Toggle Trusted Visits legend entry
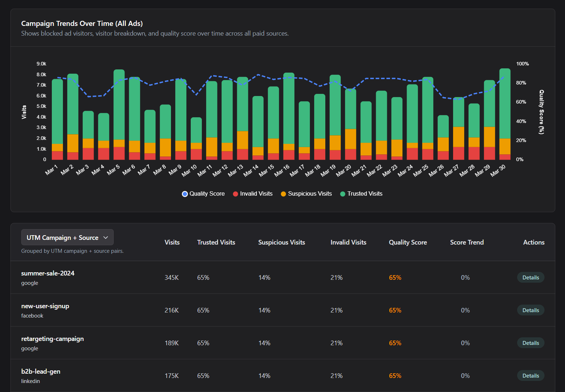The image size is (565, 392). pos(361,194)
